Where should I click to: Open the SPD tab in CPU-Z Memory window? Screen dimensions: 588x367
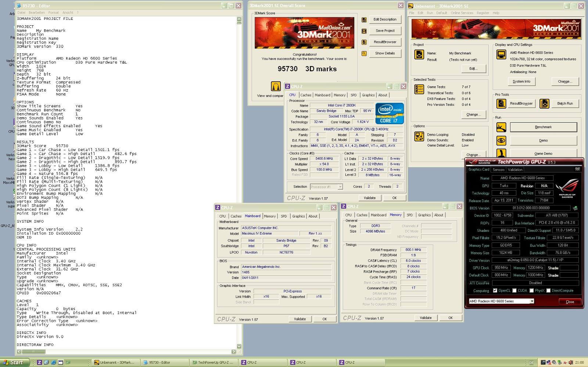tap(410, 215)
